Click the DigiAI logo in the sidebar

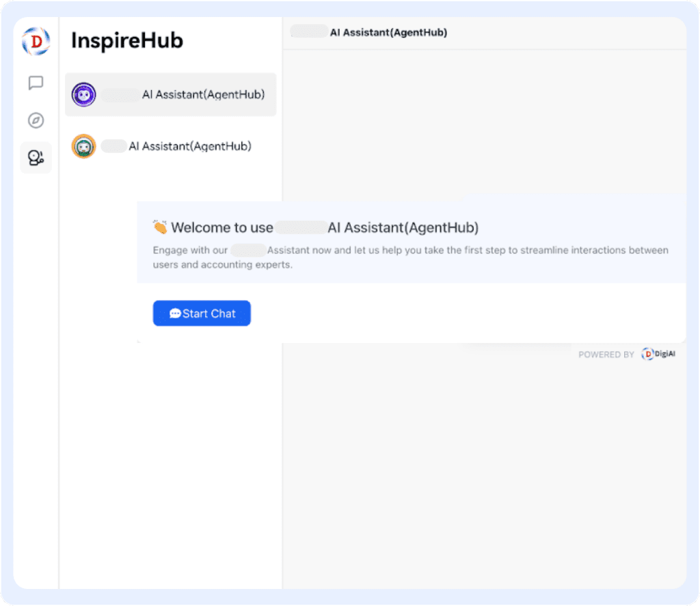[36, 41]
